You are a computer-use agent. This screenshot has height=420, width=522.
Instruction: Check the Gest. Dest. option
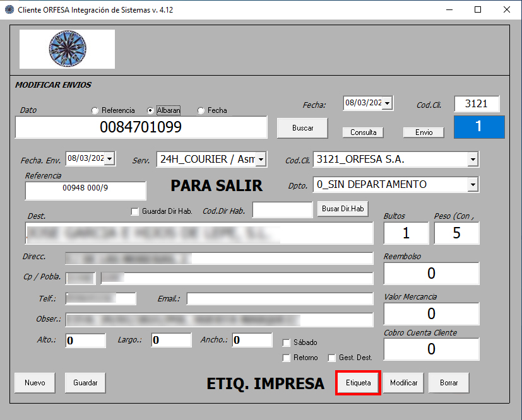point(332,358)
